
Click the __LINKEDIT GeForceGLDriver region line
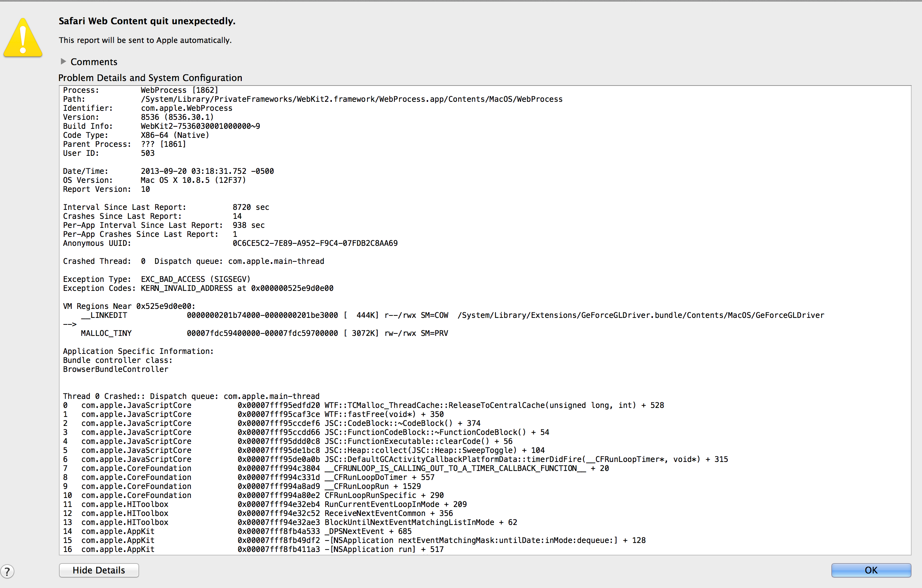(x=453, y=315)
